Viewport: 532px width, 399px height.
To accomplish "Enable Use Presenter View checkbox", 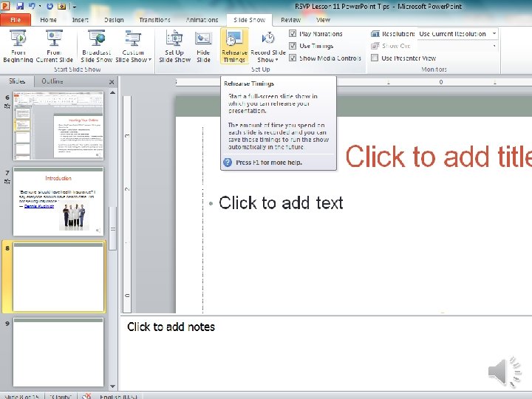I will 375,58.
